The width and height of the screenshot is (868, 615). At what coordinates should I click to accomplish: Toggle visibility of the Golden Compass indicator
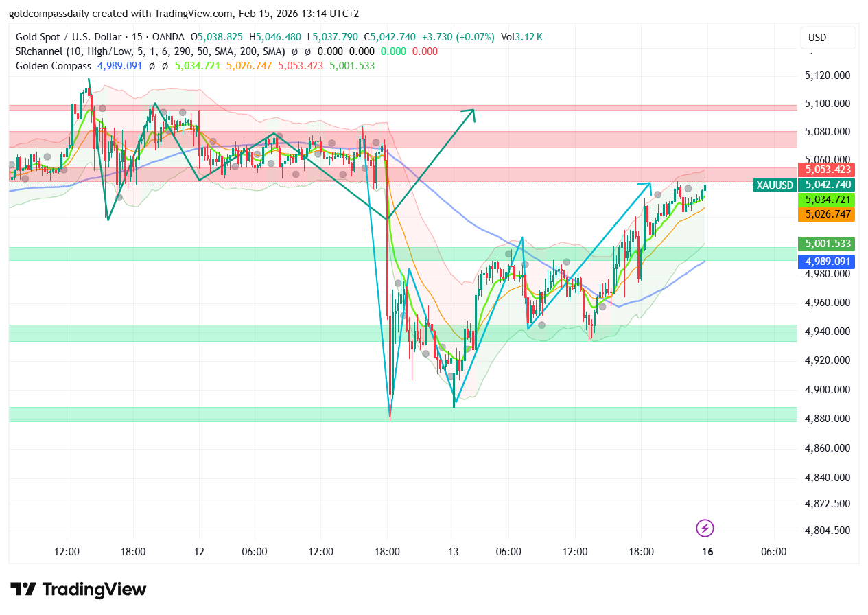click(54, 66)
